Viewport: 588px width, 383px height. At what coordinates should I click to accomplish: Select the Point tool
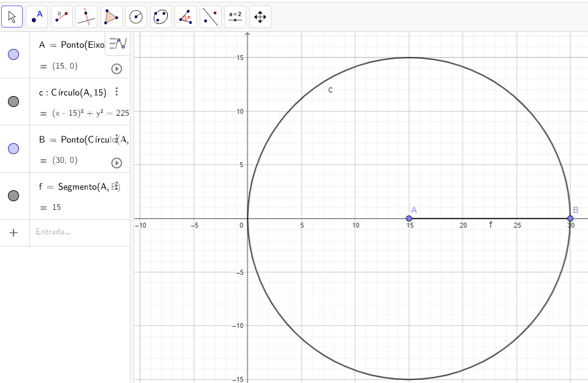pos(37,17)
